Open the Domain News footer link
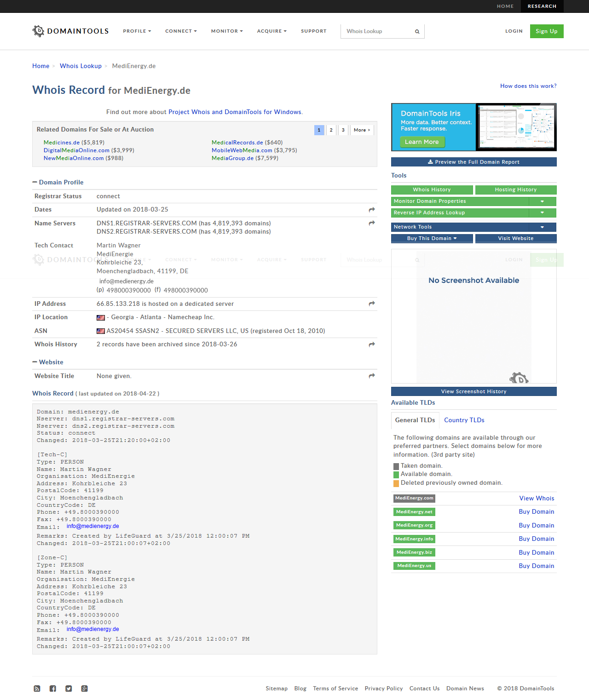This screenshot has height=700, width=589. 465,689
